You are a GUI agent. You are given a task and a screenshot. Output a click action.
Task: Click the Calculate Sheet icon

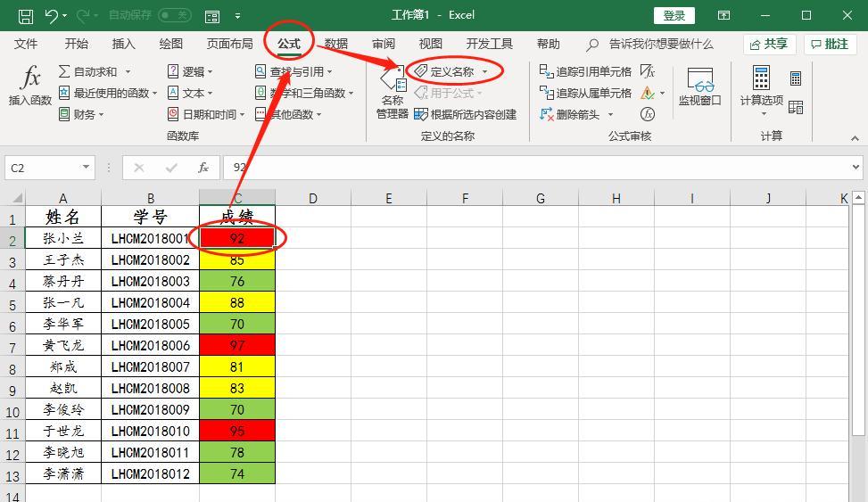[796, 107]
